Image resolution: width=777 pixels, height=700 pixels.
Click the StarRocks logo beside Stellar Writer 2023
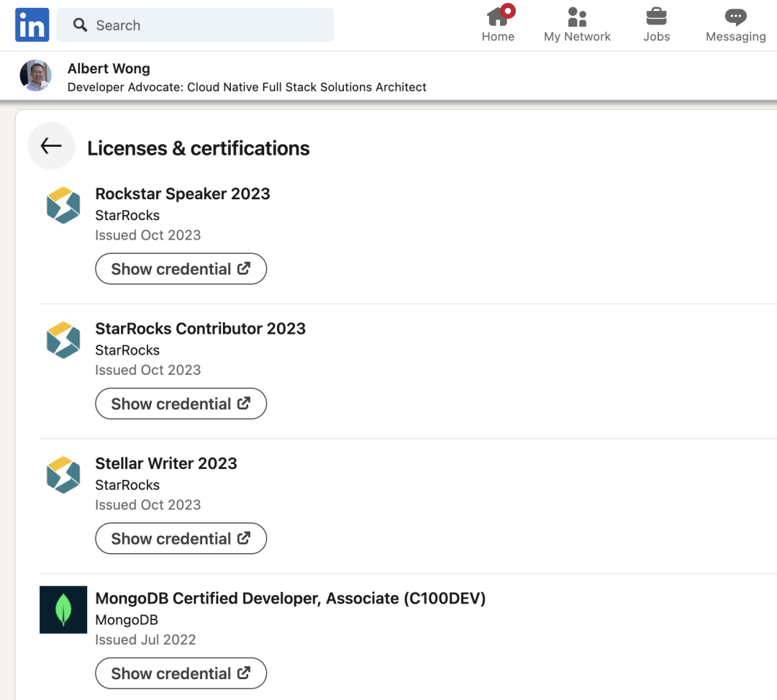63,475
